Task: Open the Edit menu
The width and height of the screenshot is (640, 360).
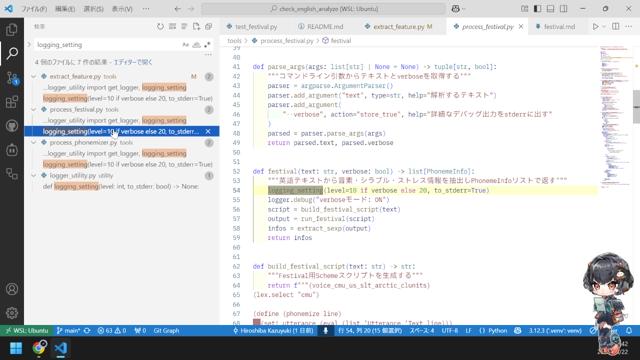Action: pos(64,9)
